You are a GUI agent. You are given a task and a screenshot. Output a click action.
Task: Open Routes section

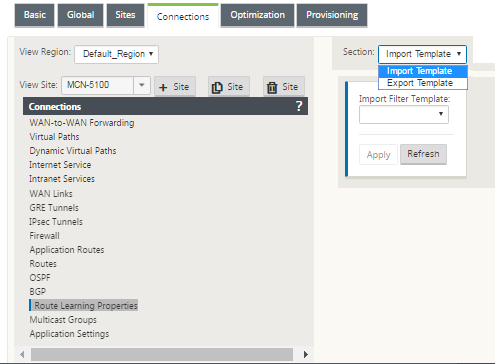pyautogui.click(x=43, y=264)
